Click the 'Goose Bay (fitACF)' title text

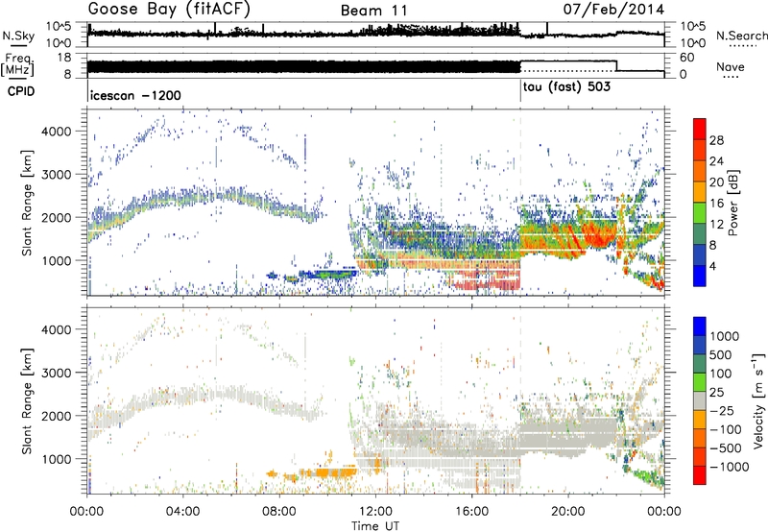(x=169, y=10)
